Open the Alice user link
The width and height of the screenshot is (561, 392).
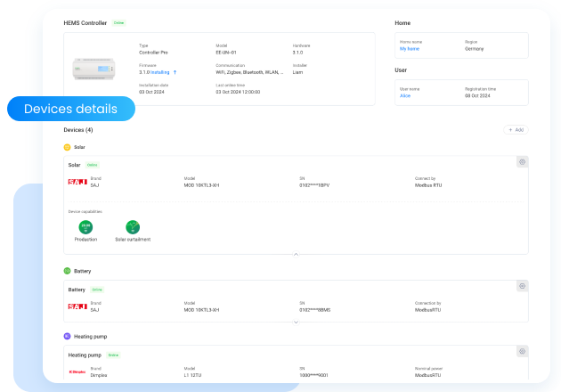pos(405,95)
